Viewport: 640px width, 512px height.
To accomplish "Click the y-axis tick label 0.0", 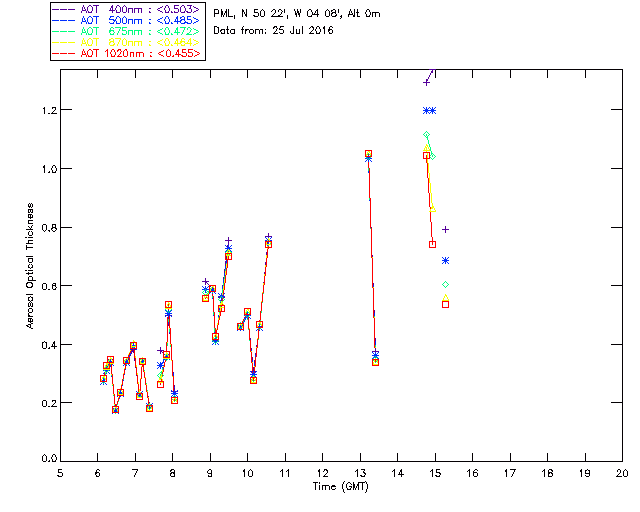I will (45, 461).
